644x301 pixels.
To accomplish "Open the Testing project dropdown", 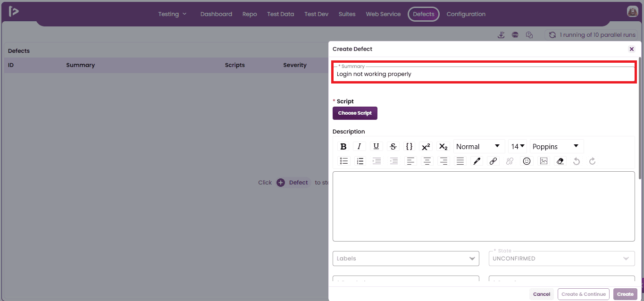I will coord(173,14).
